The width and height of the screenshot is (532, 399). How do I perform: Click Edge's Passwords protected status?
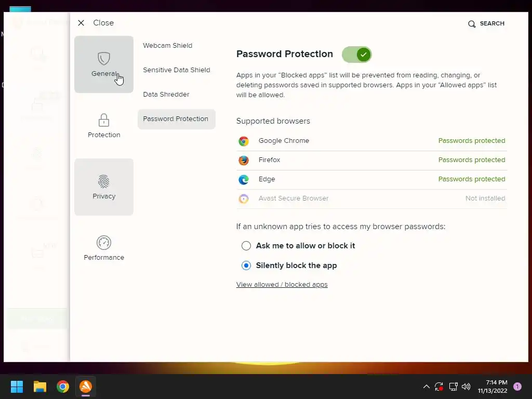[472, 179]
